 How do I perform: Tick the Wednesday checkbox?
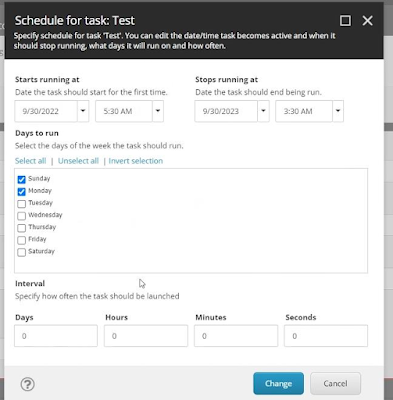point(21,216)
